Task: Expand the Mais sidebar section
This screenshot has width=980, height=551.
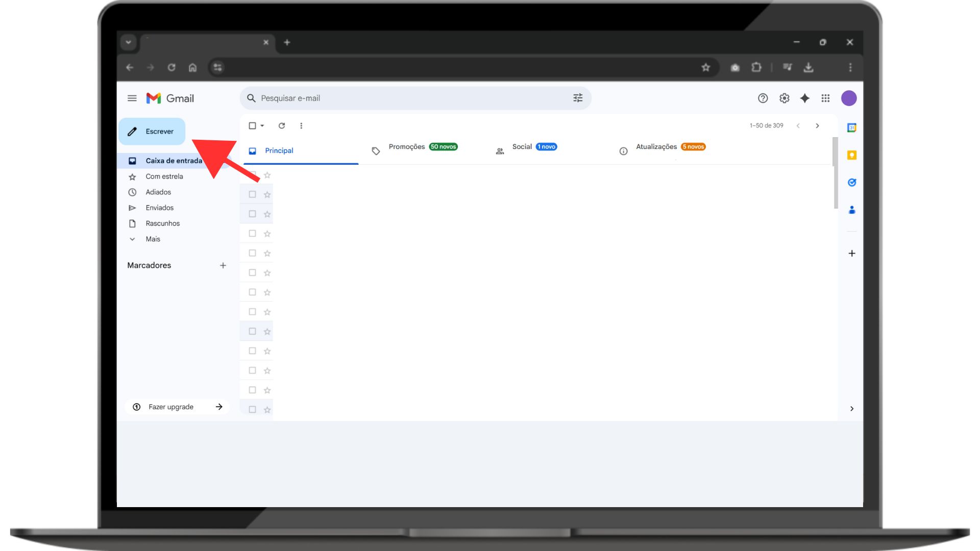Action: pyautogui.click(x=153, y=239)
